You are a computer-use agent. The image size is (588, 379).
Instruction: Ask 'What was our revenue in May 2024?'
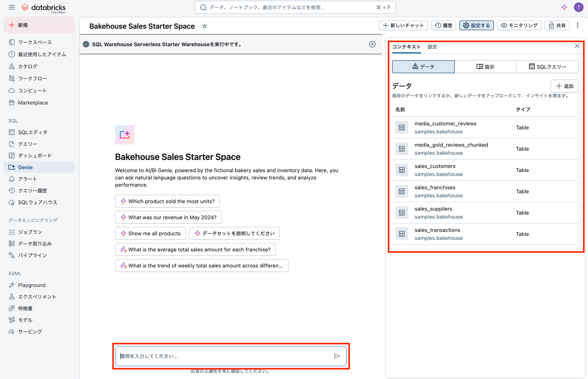click(x=168, y=217)
